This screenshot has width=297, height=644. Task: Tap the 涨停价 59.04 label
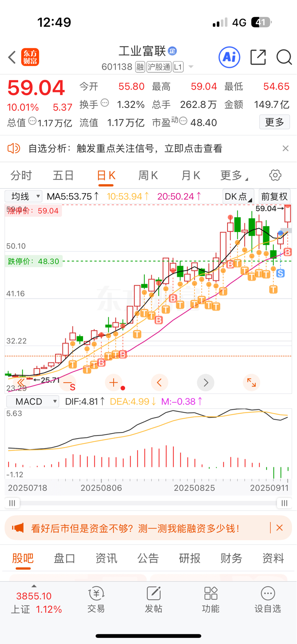click(x=33, y=211)
